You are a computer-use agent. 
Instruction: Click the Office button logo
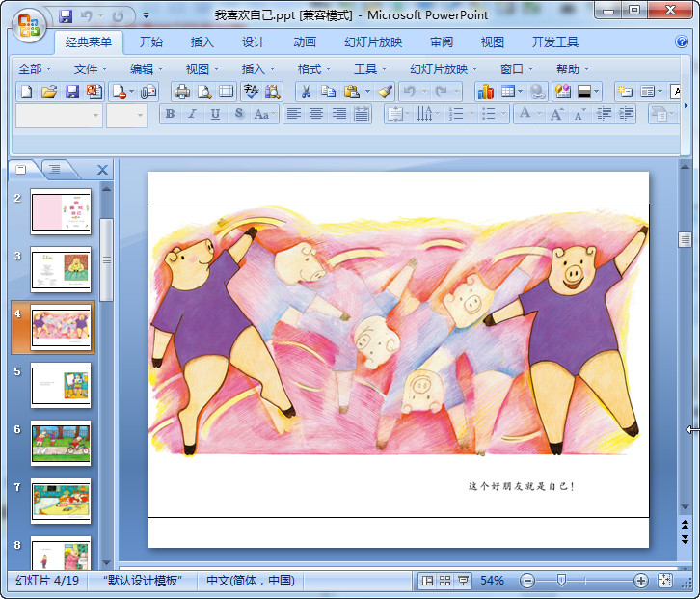pos(29,25)
